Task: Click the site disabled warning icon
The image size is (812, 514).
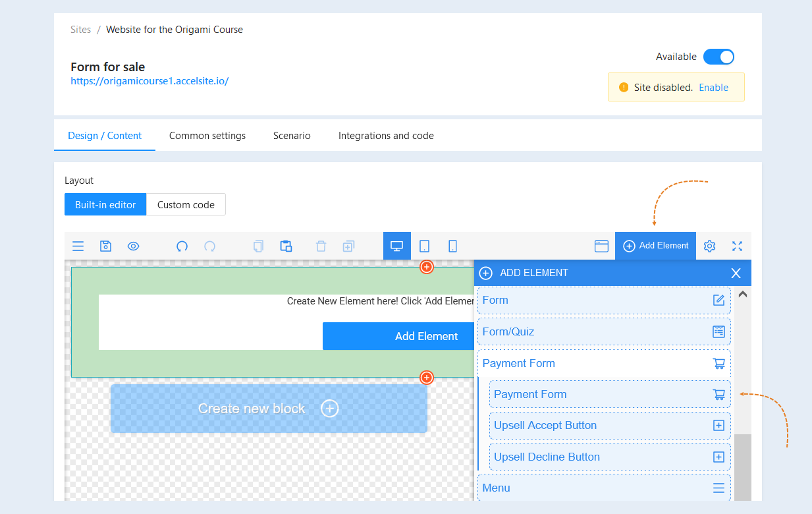Action: [624, 87]
